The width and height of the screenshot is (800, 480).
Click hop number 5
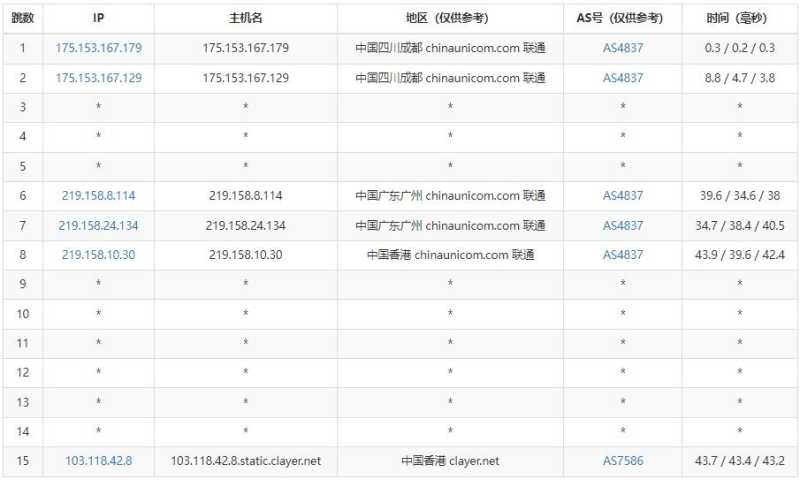pyautogui.click(x=22, y=166)
